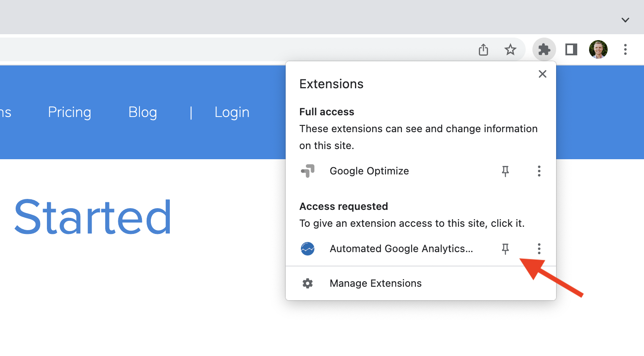This screenshot has height=356, width=644.
Task: Click the Login link
Action: pyautogui.click(x=232, y=112)
